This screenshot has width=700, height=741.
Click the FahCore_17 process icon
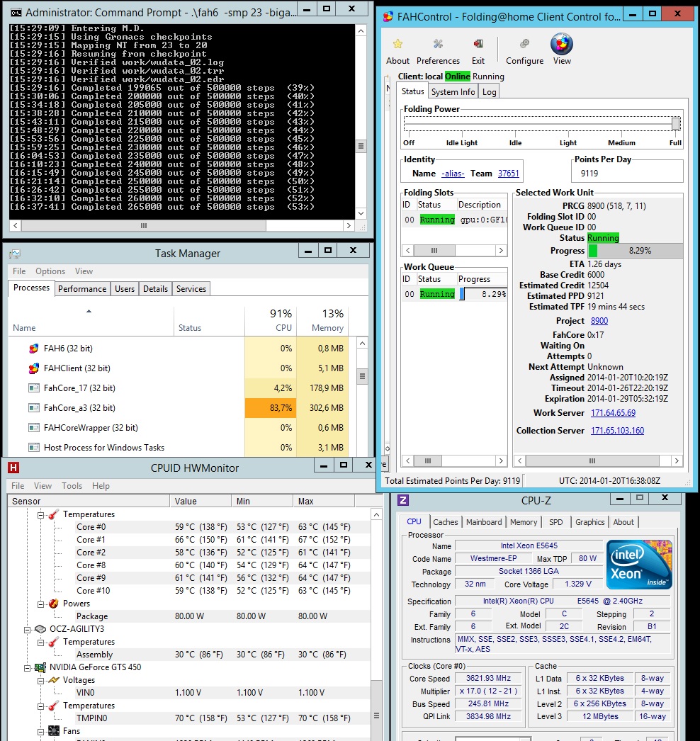point(33,388)
